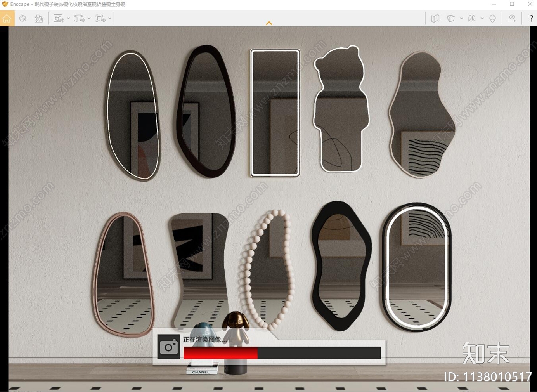Image resolution: width=537 pixels, height=392 pixels.
Task: Click the Enscape logo in title bar
Action: click(5, 4)
